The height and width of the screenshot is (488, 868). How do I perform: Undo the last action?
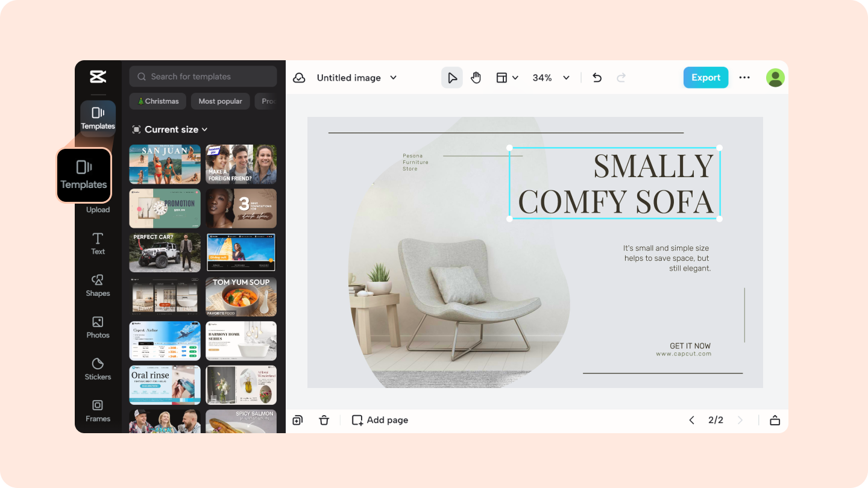pos(597,78)
